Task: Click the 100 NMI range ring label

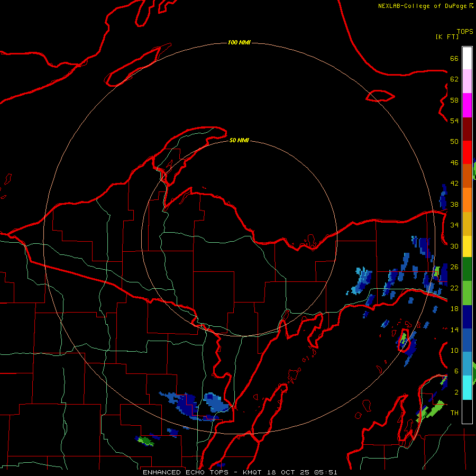Action: (239, 42)
